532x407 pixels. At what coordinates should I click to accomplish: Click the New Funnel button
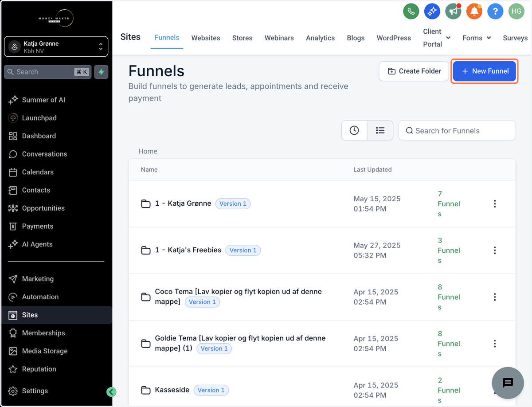(x=485, y=71)
